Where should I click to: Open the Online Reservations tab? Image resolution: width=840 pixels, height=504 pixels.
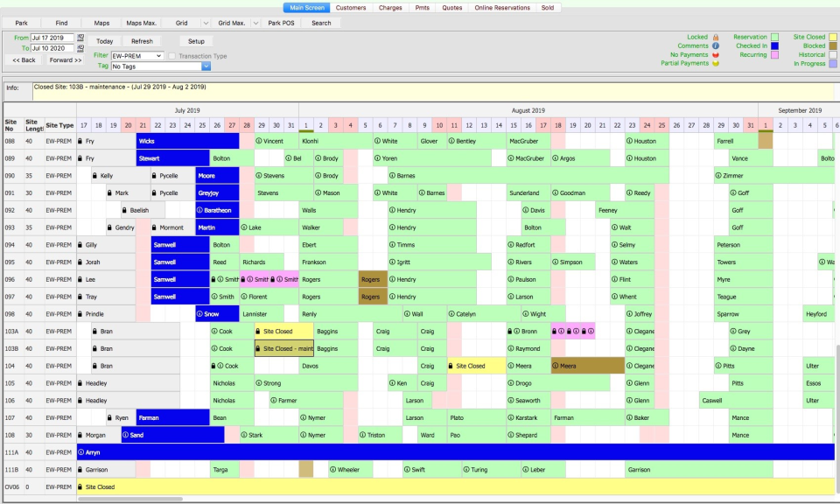coord(502,8)
